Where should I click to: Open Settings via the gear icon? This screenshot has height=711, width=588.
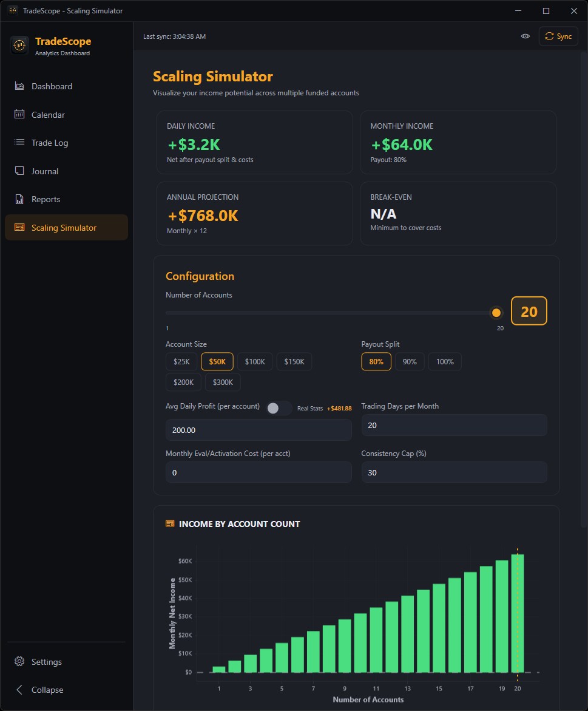click(19, 661)
